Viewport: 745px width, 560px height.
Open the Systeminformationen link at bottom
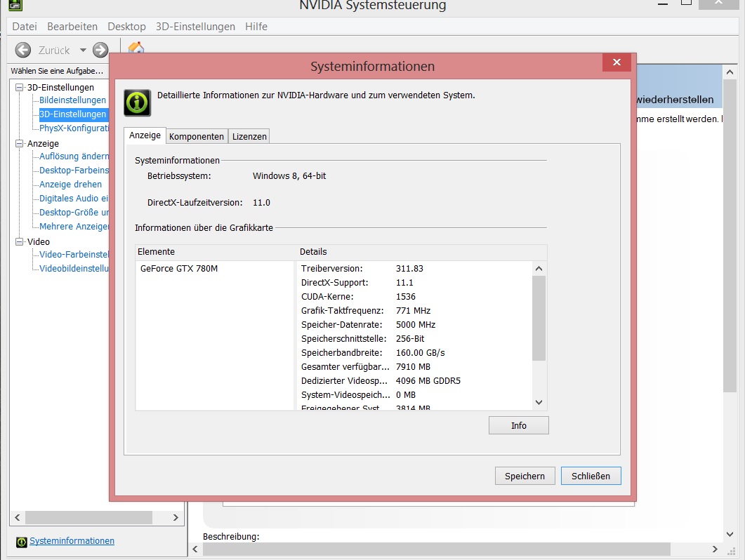click(72, 541)
